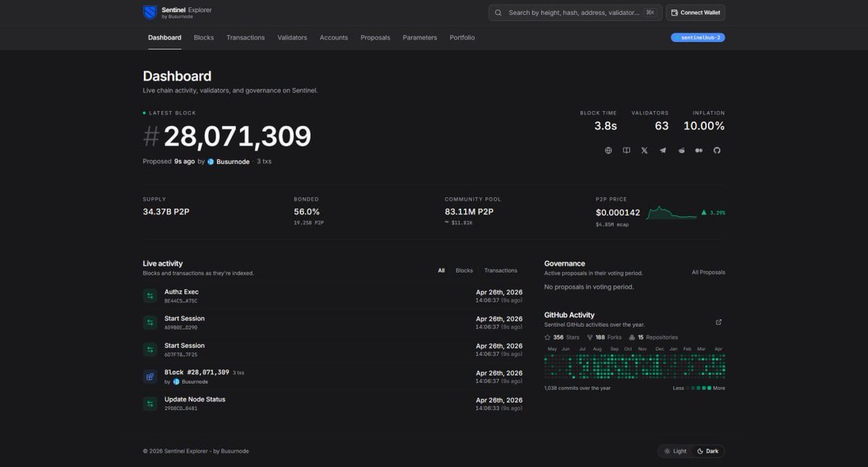
Task: Click the brightest More legend swatch
Action: (x=710, y=388)
